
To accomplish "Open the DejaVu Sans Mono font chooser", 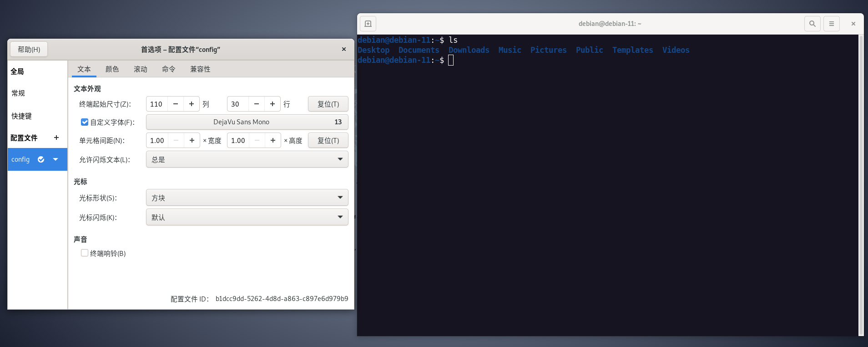I will coord(247,122).
